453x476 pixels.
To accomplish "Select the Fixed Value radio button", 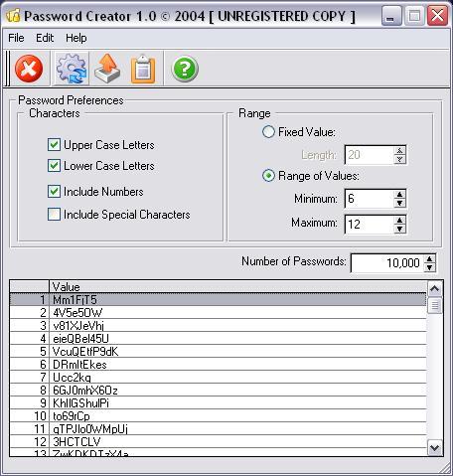I will 268,132.
